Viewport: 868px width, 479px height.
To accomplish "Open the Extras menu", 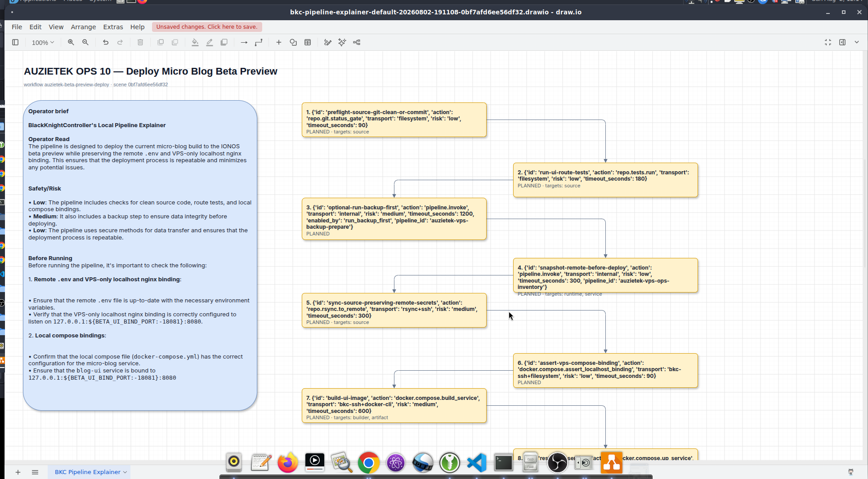I will tap(113, 27).
